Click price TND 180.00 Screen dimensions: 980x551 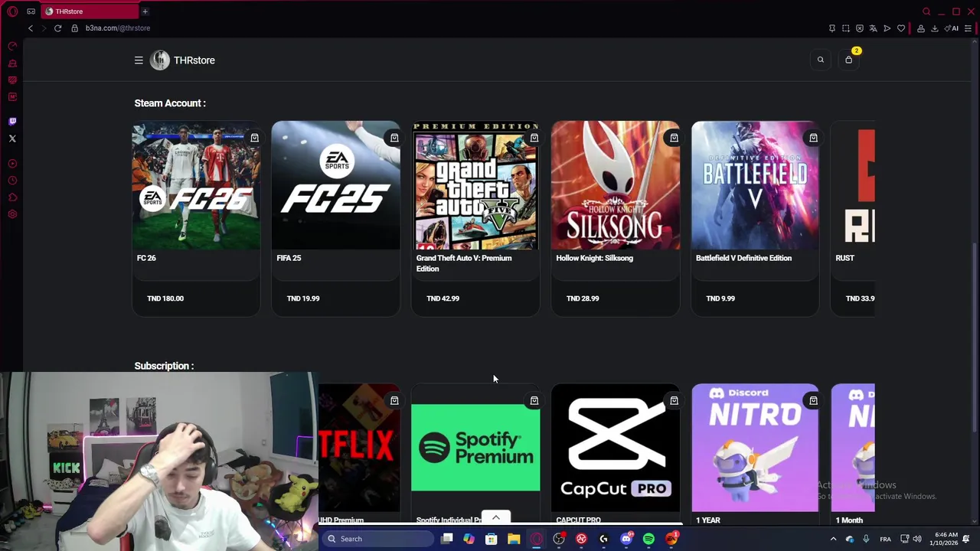[x=165, y=298]
